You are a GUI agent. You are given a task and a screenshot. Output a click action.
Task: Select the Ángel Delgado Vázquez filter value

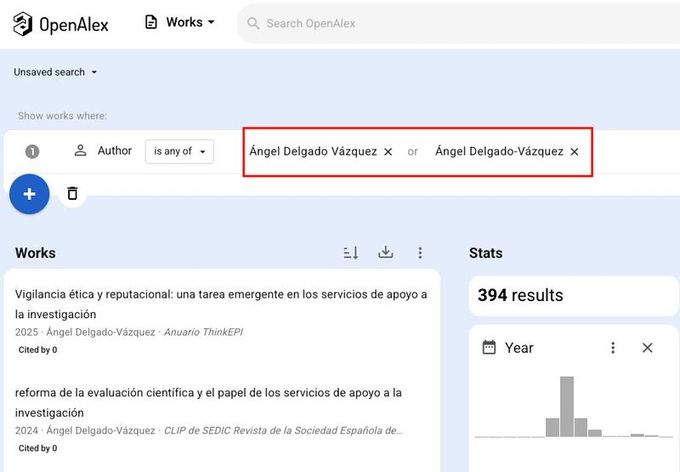pos(313,151)
